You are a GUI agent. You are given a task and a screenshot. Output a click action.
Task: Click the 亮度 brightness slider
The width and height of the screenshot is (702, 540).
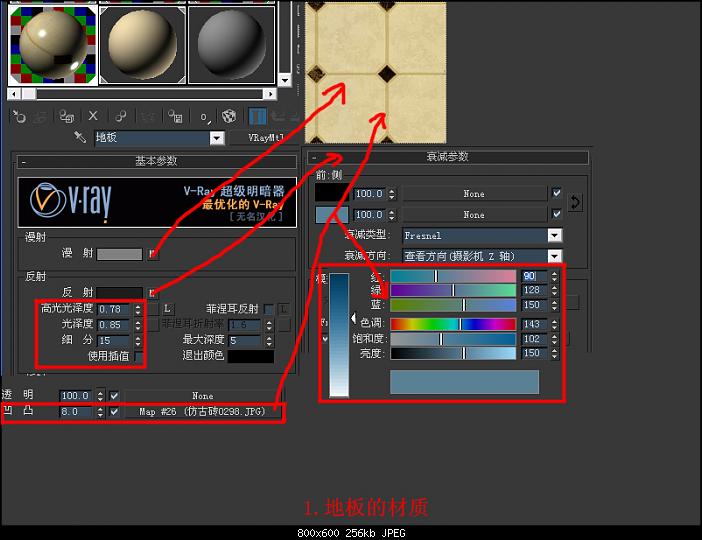pyautogui.click(x=453, y=353)
